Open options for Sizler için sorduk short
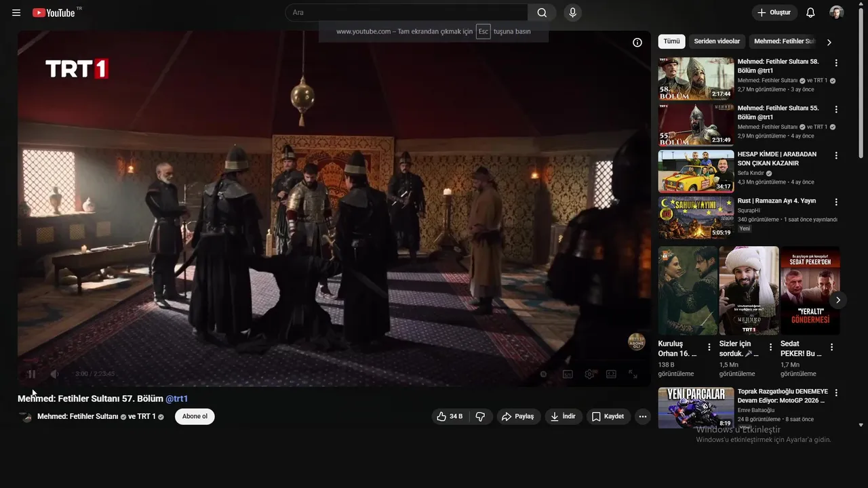The height and width of the screenshot is (488, 868). [770, 347]
